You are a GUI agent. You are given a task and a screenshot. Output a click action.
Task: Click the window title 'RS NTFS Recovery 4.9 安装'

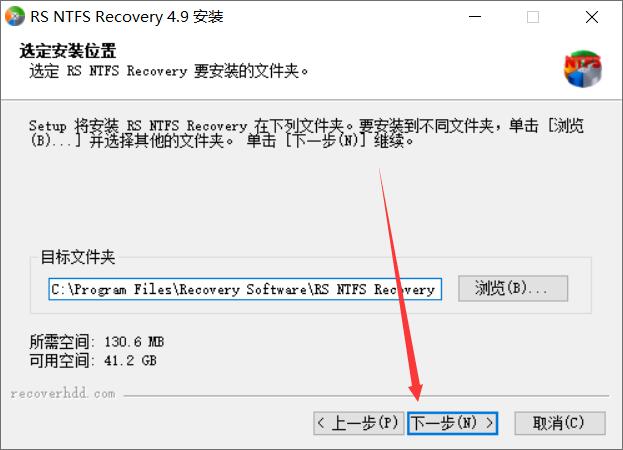point(127,17)
